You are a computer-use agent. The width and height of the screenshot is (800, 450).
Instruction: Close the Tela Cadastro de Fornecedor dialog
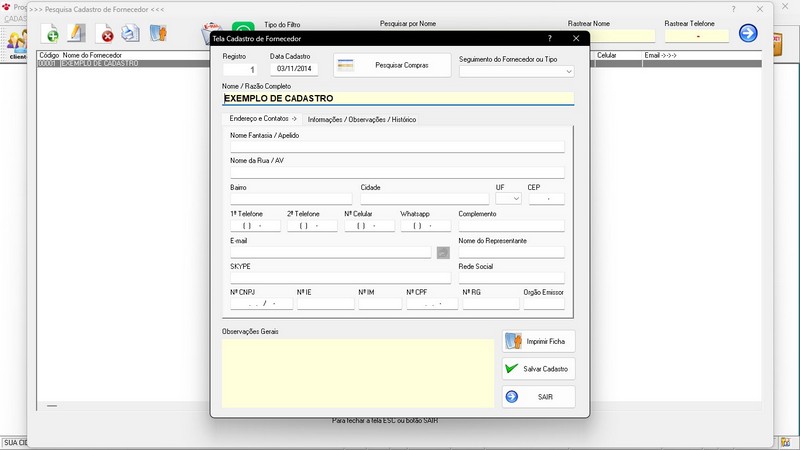(576, 38)
